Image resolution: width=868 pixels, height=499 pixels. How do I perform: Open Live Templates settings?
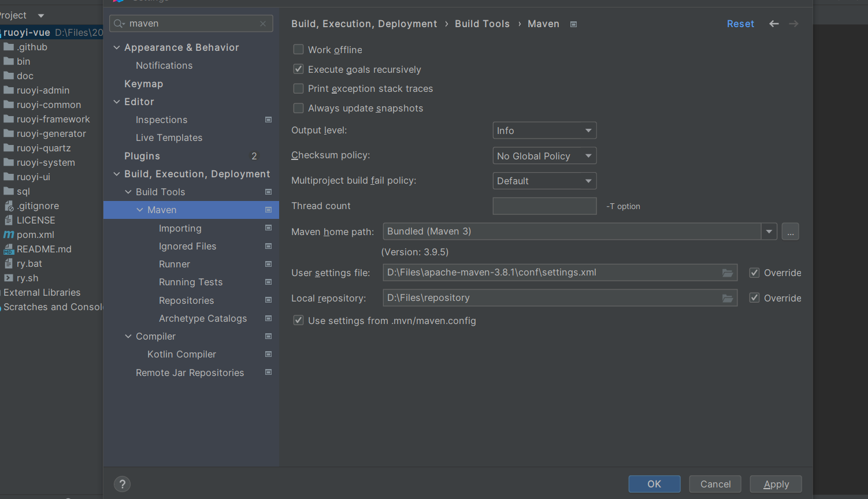pyautogui.click(x=169, y=137)
